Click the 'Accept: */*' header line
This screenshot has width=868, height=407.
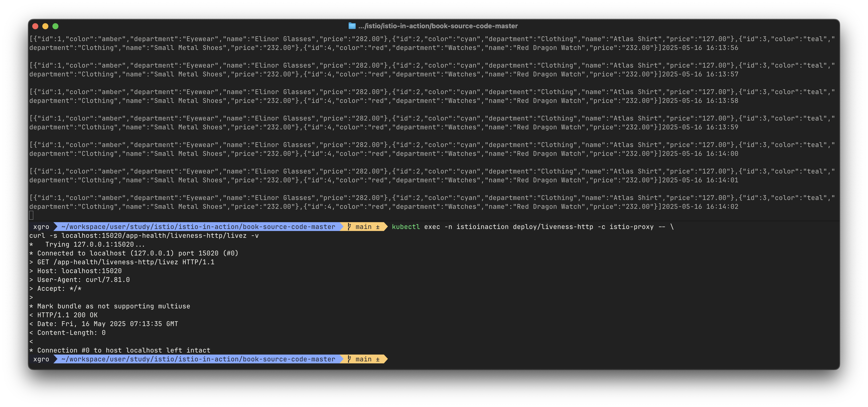point(55,288)
